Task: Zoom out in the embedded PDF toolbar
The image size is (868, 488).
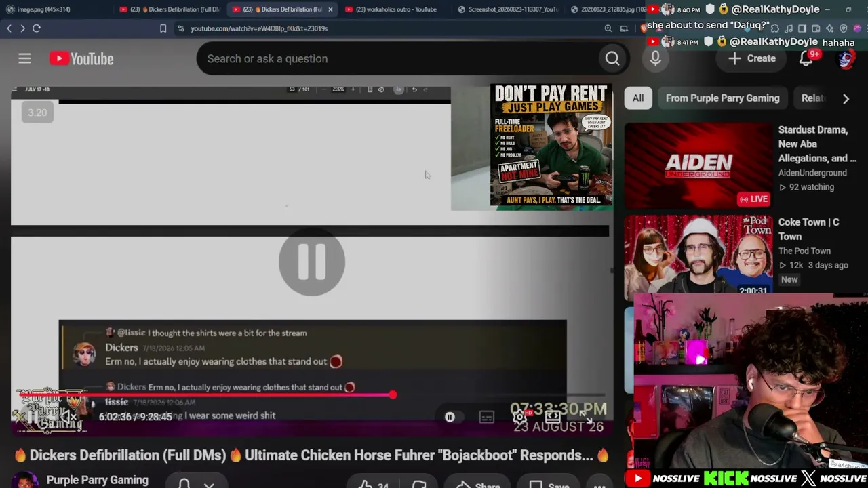Action: [x=323, y=89]
